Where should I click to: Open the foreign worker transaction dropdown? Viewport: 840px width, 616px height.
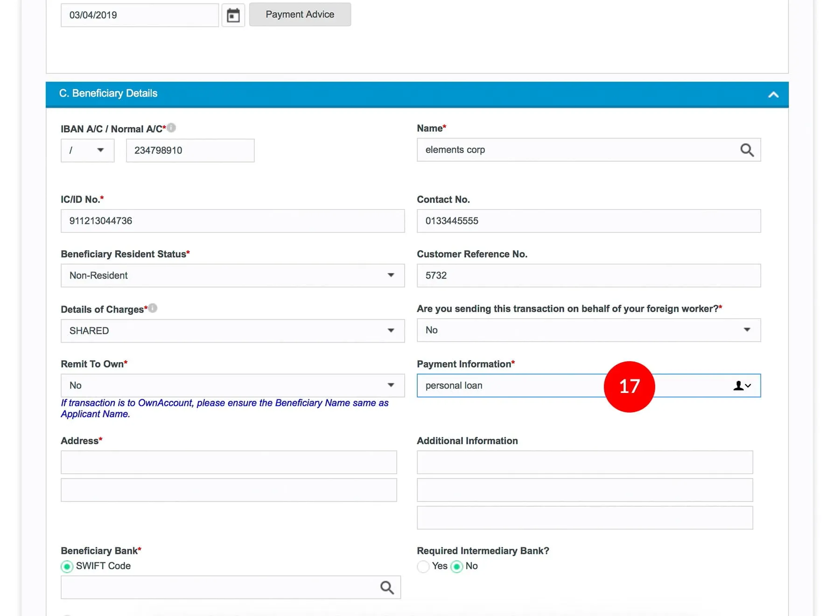(x=588, y=330)
